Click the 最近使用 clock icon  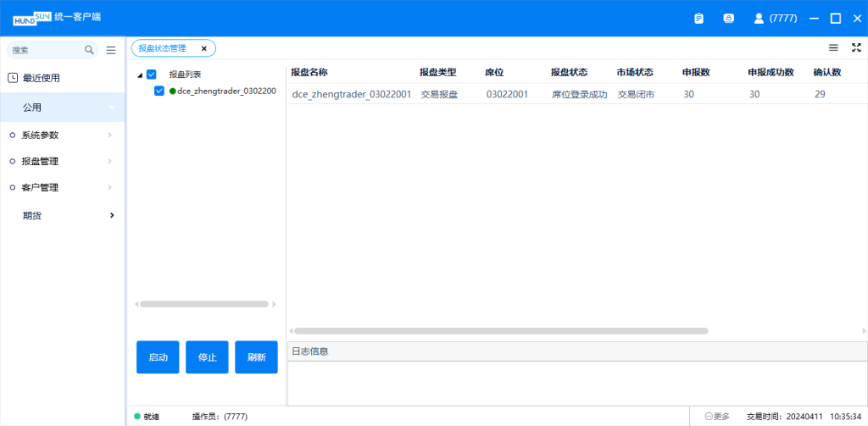pyautogui.click(x=13, y=78)
